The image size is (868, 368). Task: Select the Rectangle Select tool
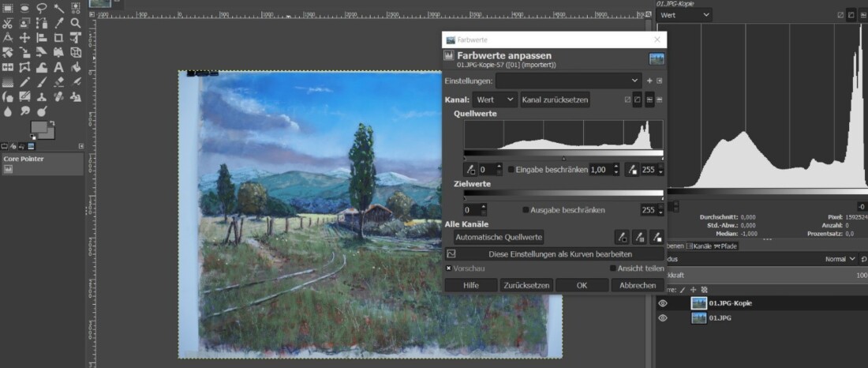click(8, 9)
